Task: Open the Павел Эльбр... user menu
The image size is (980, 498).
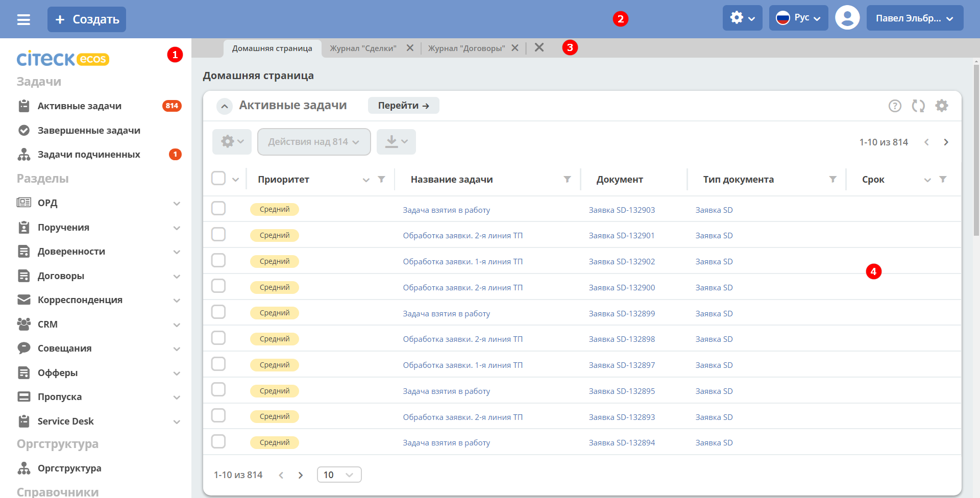Action: pyautogui.click(x=915, y=18)
